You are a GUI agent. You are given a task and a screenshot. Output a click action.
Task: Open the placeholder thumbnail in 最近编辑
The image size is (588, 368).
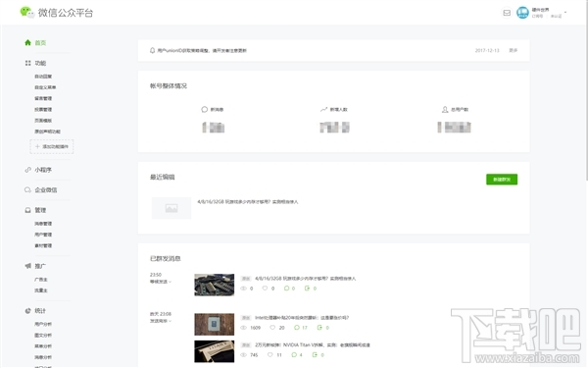coord(171,208)
